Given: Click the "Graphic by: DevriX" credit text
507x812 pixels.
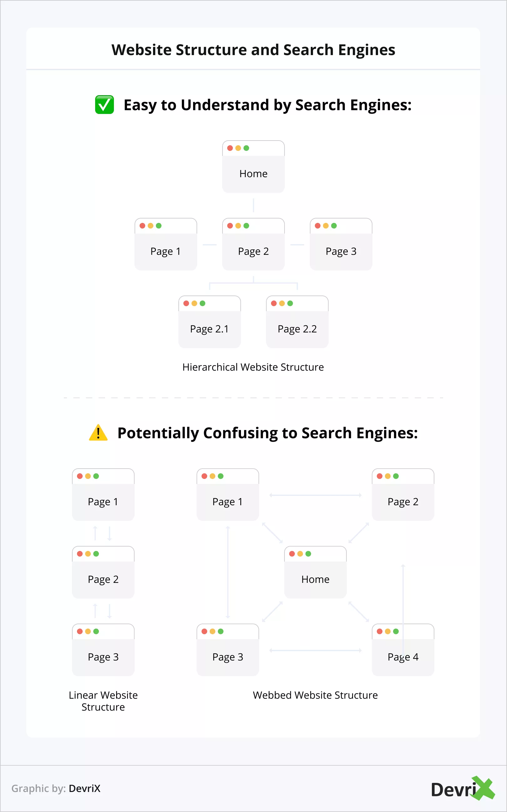Looking at the screenshot, I should [x=56, y=788].
